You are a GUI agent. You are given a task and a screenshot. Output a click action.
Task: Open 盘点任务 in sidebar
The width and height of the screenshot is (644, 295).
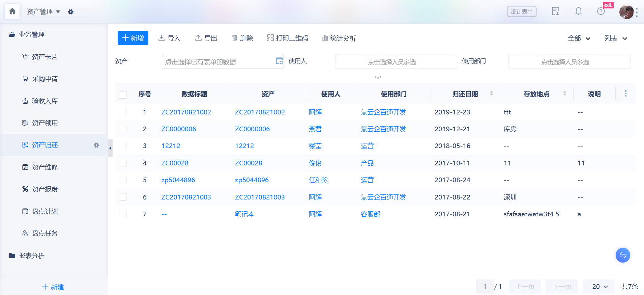click(x=45, y=233)
